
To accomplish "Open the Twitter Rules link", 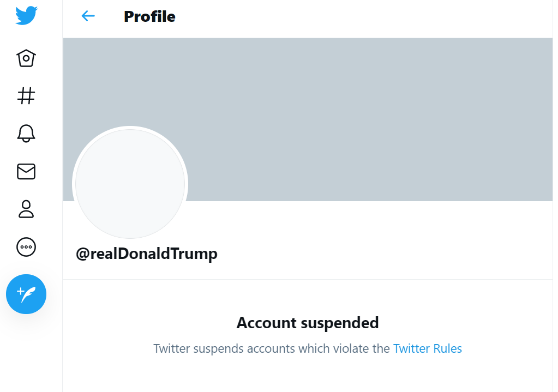I will [427, 348].
